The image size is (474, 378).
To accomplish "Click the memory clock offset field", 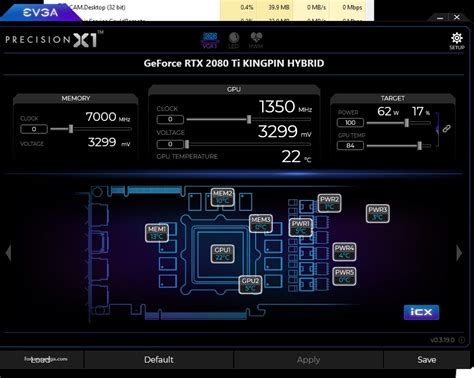I will point(34,129).
